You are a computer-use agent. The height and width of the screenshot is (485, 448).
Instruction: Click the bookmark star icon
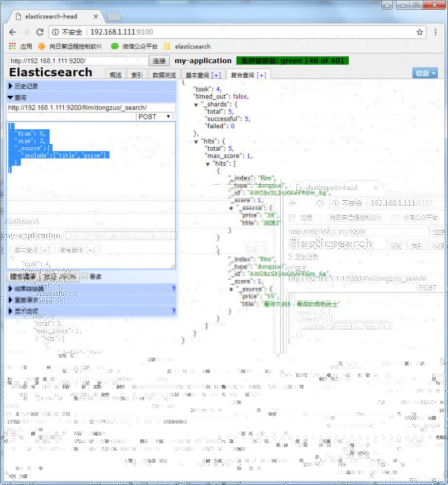(419, 32)
